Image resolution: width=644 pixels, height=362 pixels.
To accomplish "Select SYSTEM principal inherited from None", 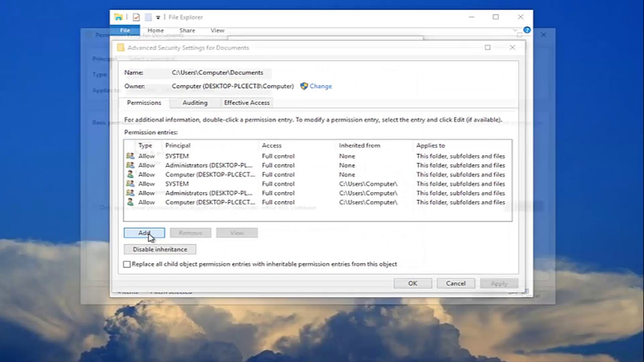I will point(177,156).
